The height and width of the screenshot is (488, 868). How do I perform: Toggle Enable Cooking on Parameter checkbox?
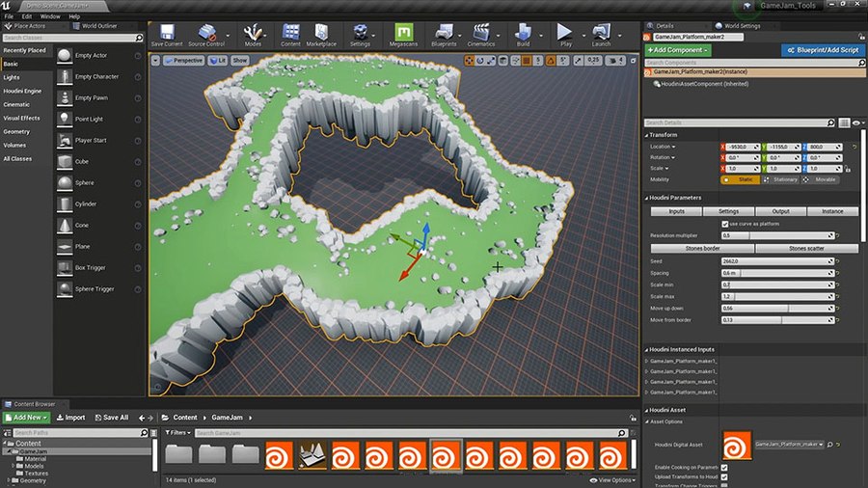[724, 468]
